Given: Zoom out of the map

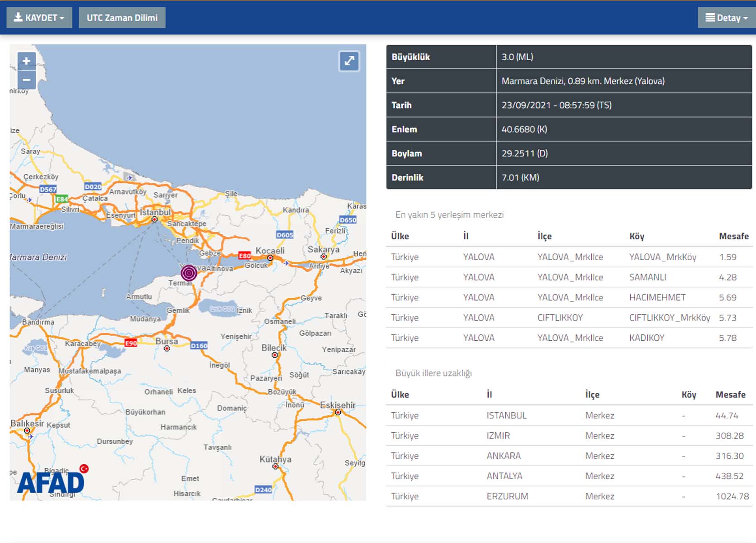Looking at the screenshot, I should (26, 80).
